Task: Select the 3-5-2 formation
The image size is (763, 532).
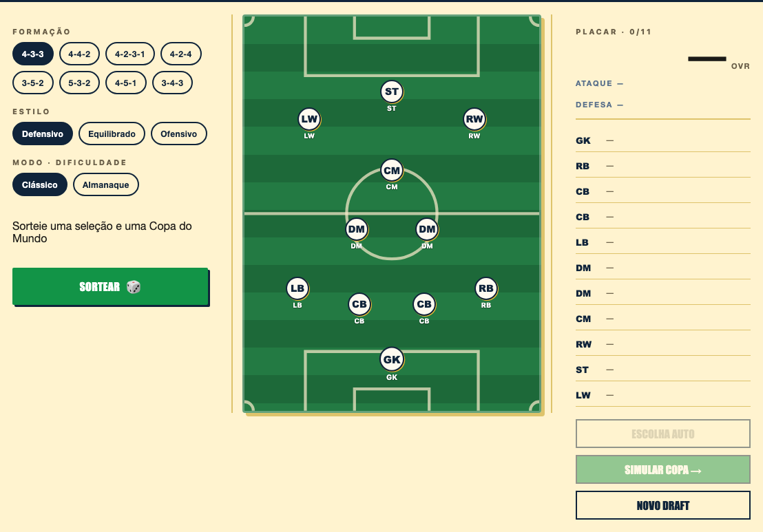Action: (32, 83)
